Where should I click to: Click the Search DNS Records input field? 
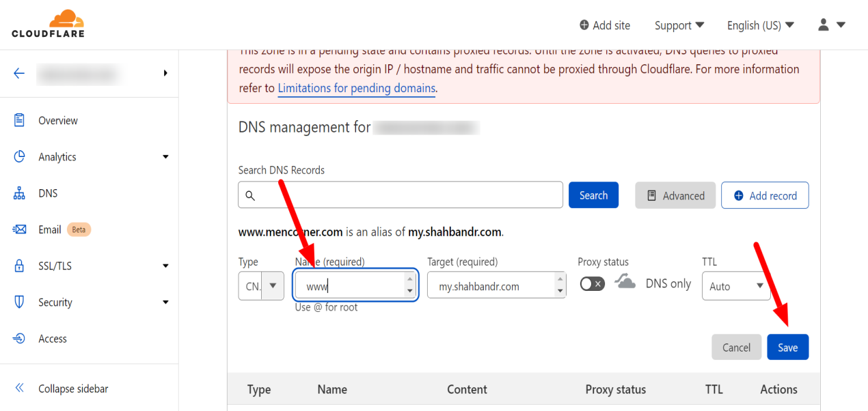[x=401, y=195]
